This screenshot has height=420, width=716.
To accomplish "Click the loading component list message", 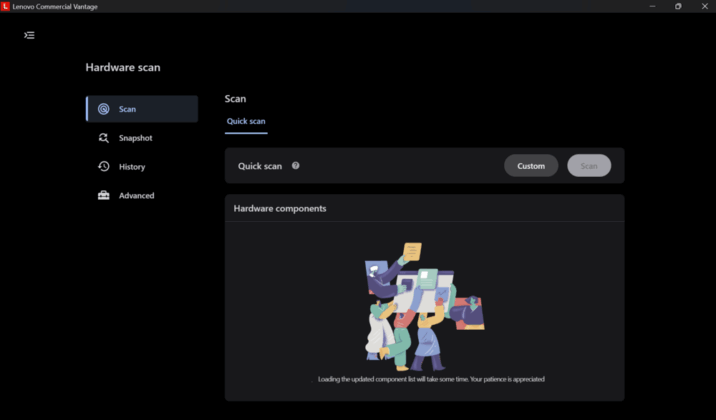I will [431, 379].
